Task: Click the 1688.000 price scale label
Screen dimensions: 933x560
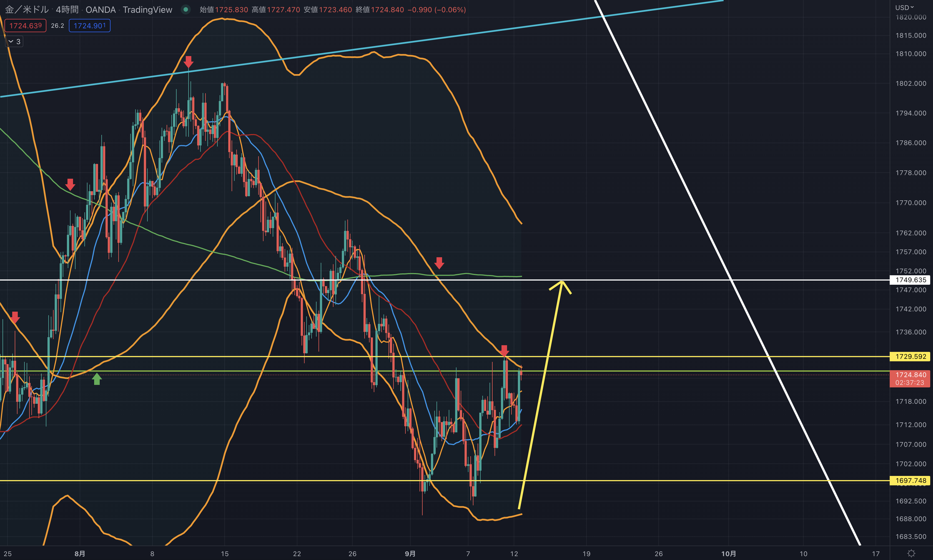Action: click(x=911, y=519)
